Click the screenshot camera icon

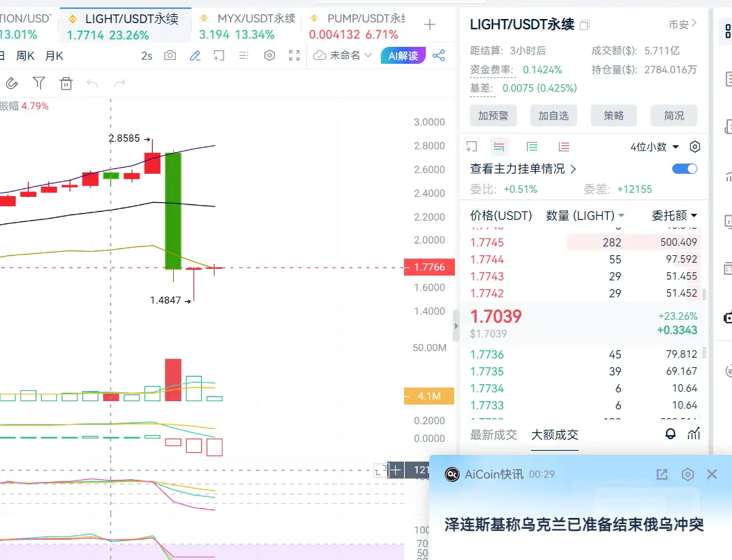pos(170,56)
